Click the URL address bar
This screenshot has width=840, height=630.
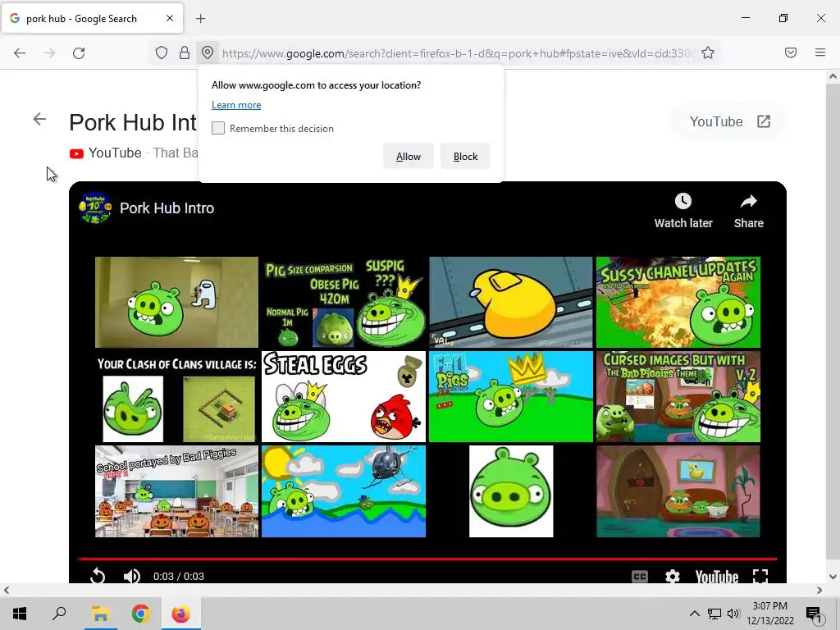(x=455, y=53)
